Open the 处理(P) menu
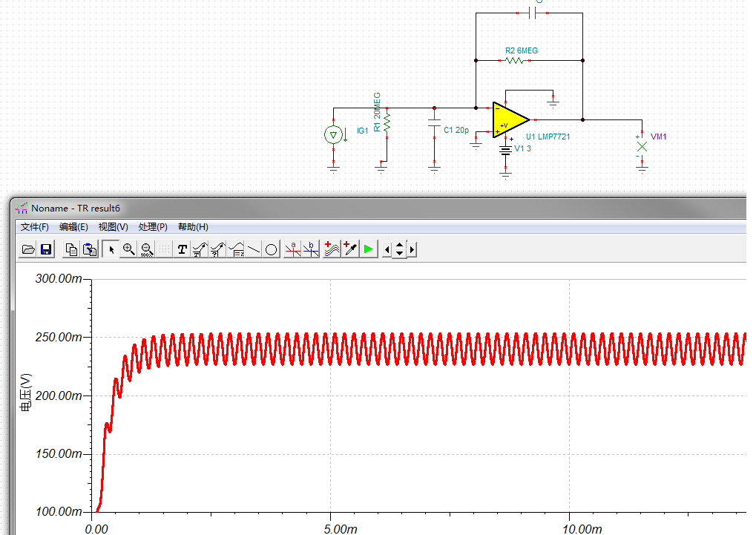The width and height of the screenshot is (756, 535). point(153,227)
